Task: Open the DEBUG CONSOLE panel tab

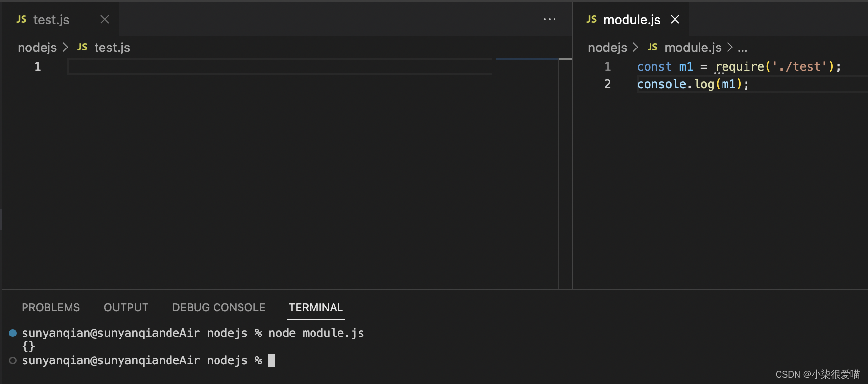Action: 218,307
